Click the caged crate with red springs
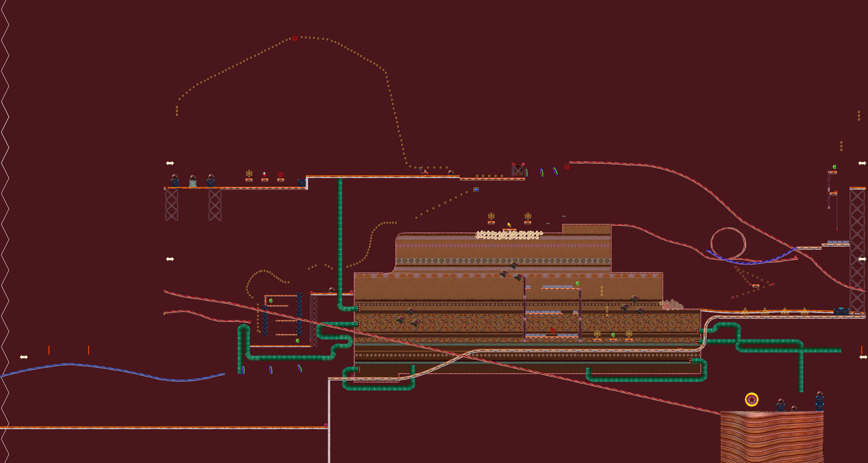 click(518, 170)
